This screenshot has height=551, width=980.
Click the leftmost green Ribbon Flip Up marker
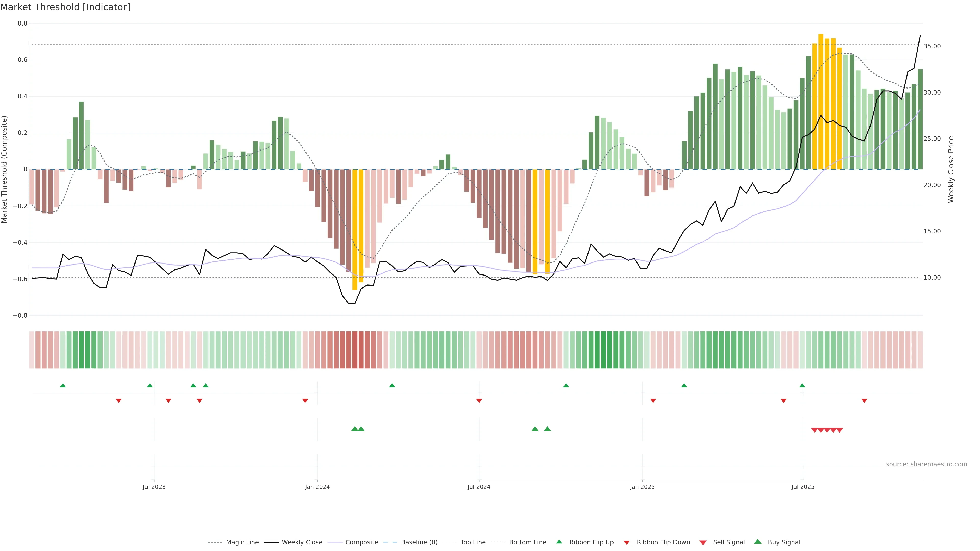(x=63, y=386)
